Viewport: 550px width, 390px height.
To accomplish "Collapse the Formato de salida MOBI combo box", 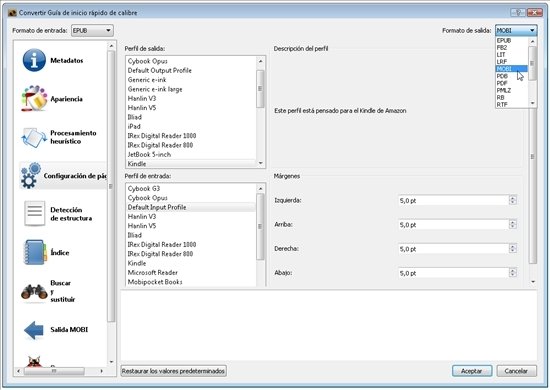I will tap(516, 31).
